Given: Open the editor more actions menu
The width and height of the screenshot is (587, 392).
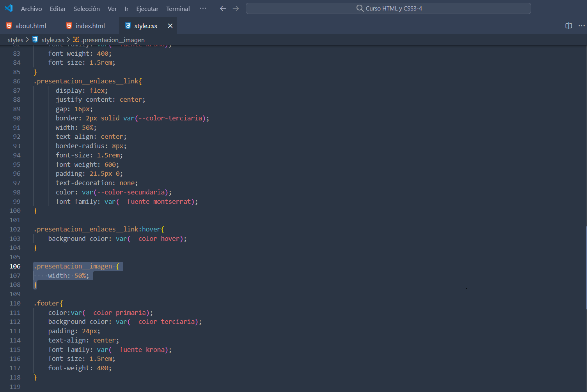Looking at the screenshot, I should point(582,26).
